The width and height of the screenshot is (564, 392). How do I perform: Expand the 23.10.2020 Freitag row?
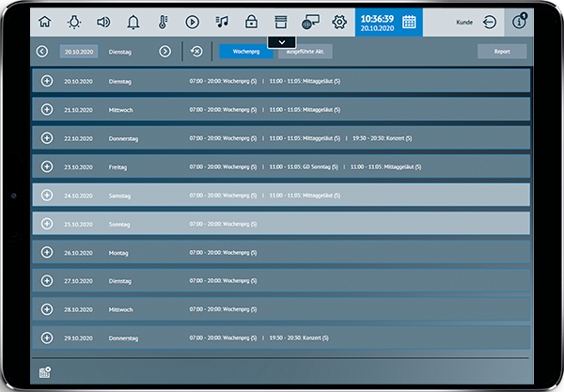pos(47,166)
